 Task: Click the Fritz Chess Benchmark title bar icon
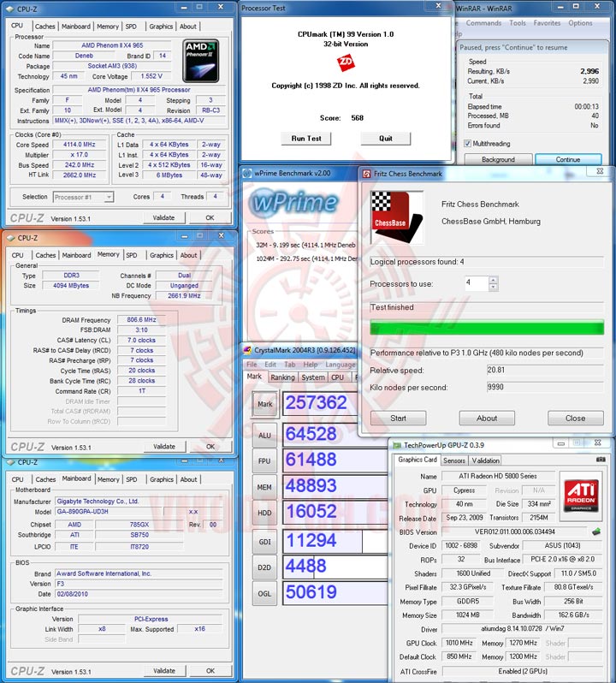coord(366,174)
